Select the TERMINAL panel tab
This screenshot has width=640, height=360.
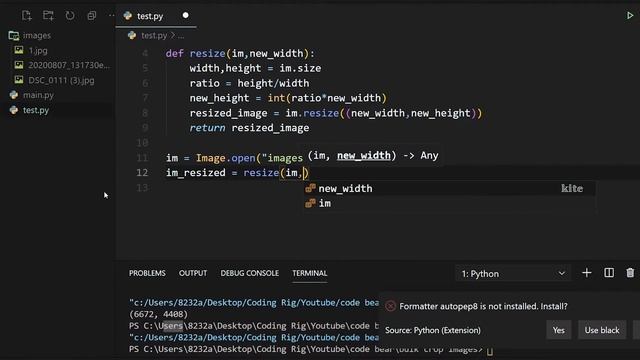pos(309,273)
